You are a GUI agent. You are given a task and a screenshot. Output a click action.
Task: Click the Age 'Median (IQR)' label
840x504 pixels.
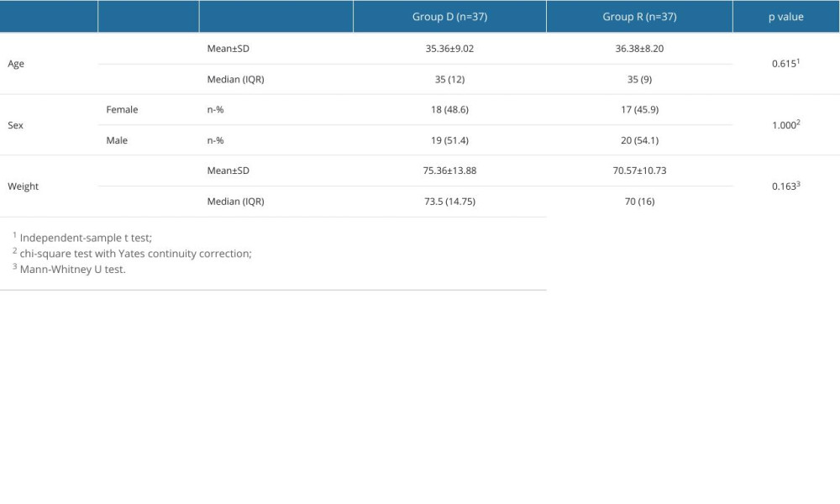[236, 79]
